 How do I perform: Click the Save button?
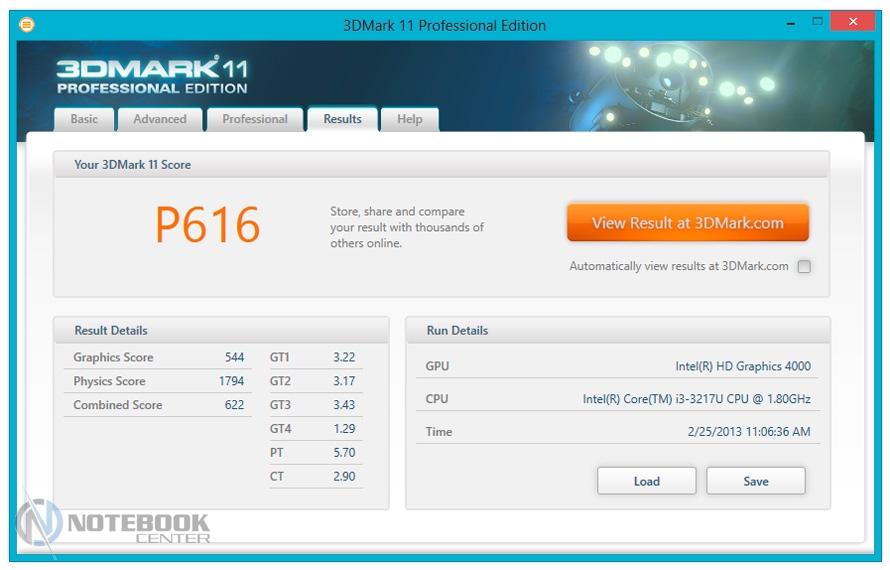tap(755, 481)
